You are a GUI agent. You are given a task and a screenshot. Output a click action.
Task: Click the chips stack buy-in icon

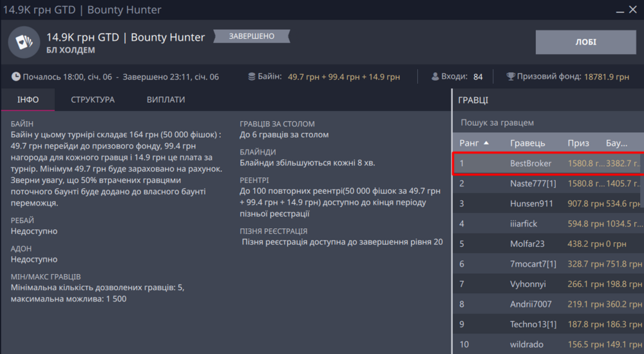(252, 77)
